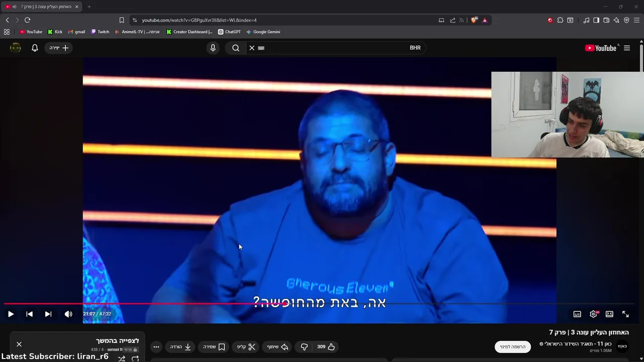Image resolution: width=644 pixels, height=362 pixels.
Task: Close the לצפייה בהמשך playlist panel
Action: pos(19,344)
